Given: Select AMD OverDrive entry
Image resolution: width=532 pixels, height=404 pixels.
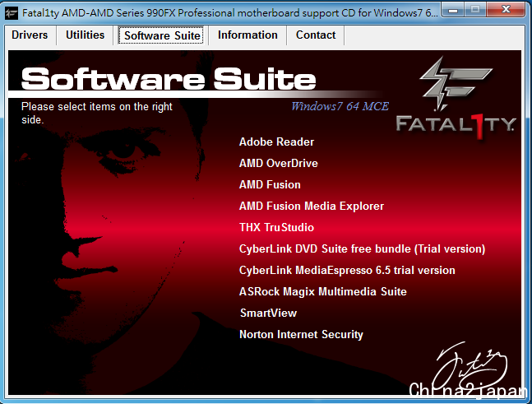Looking at the screenshot, I should pos(279,163).
